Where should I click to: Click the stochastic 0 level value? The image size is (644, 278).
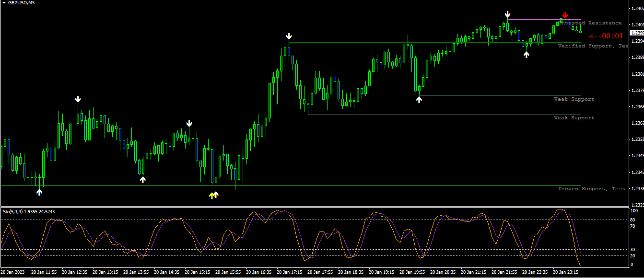632,265
